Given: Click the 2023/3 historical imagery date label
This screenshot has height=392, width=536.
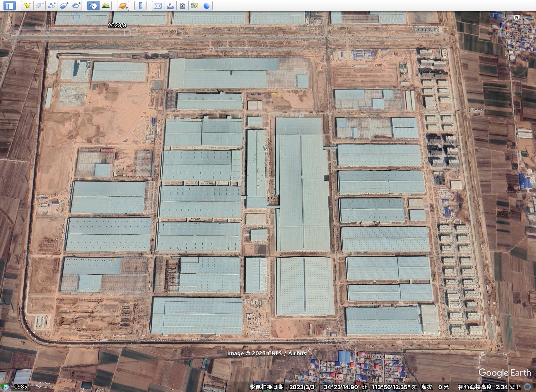Looking at the screenshot, I should click(117, 25).
